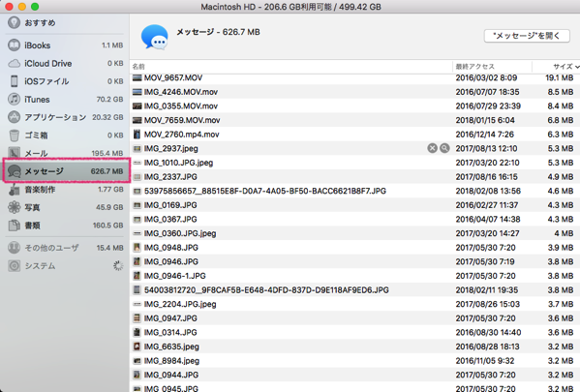The width and height of the screenshot is (580, 392).
Task: Select the 書類 documents icon
Action: point(15,226)
